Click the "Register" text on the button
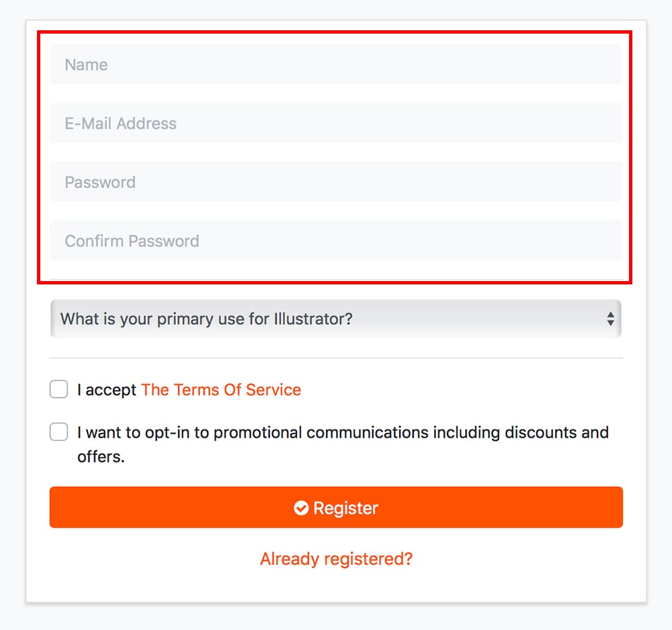The image size is (672, 630). [x=345, y=508]
